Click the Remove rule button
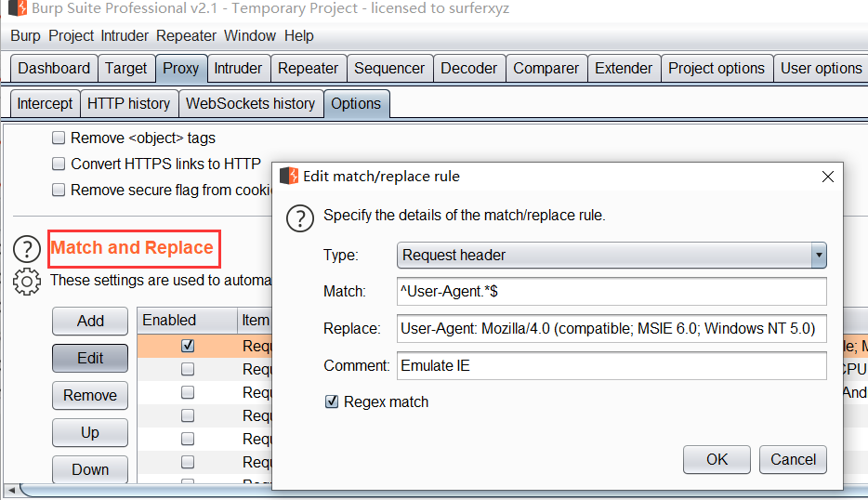868x500 pixels. tap(90, 395)
